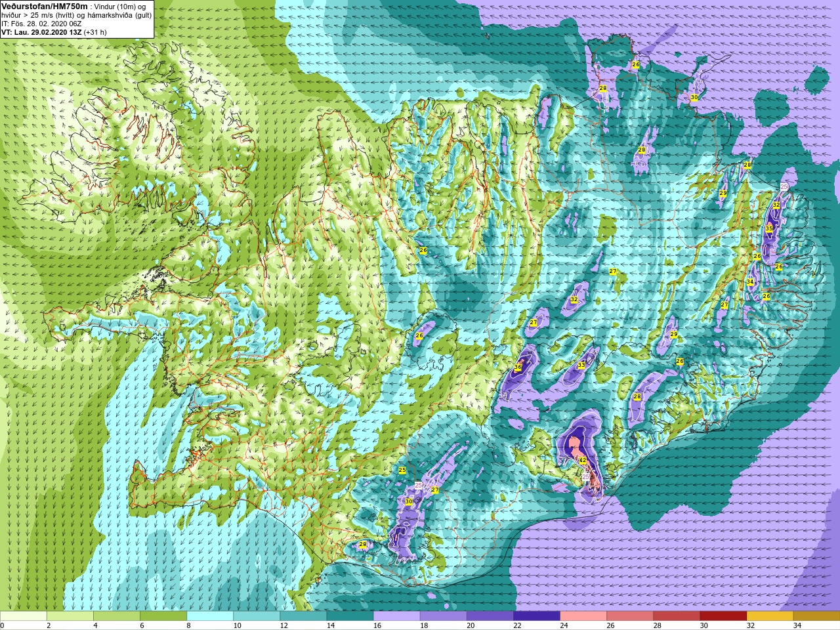840x630 pixels.
Task: Click the legend tick label '24'
Action: pyautogui.click(x=564, y=625)
